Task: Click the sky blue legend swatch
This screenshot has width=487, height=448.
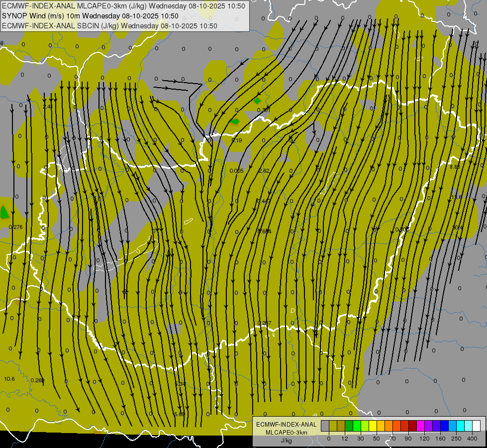Action: 453,426
